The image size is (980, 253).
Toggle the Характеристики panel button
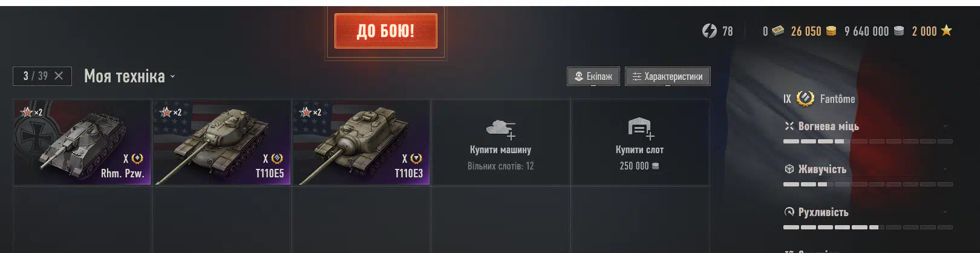pos(668,76)
